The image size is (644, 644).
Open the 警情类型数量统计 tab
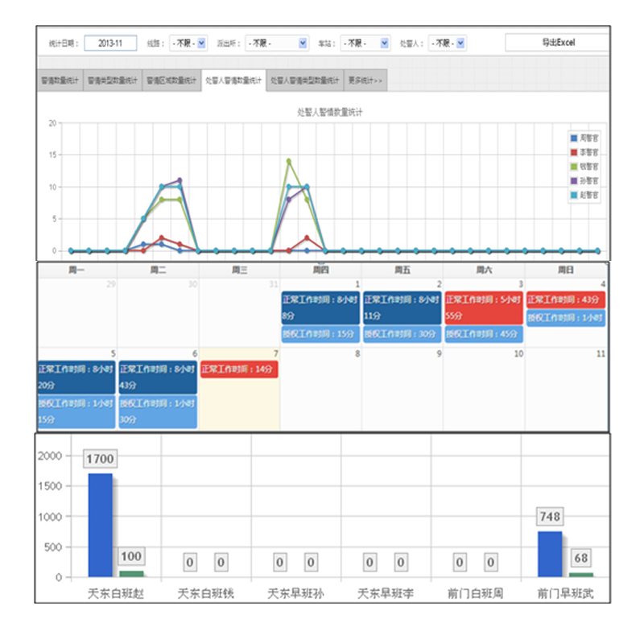coord(111,80)
